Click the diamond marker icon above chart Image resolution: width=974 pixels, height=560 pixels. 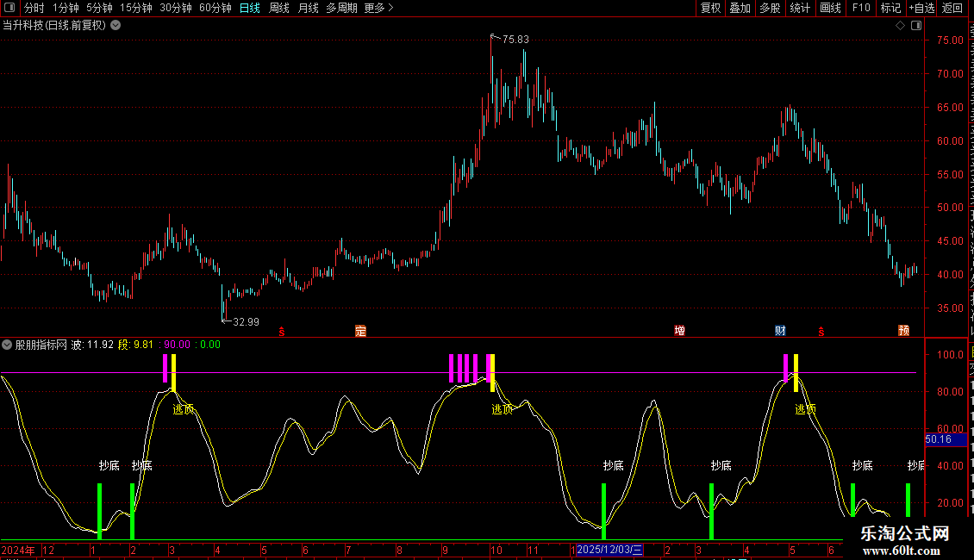click(900, 26)
